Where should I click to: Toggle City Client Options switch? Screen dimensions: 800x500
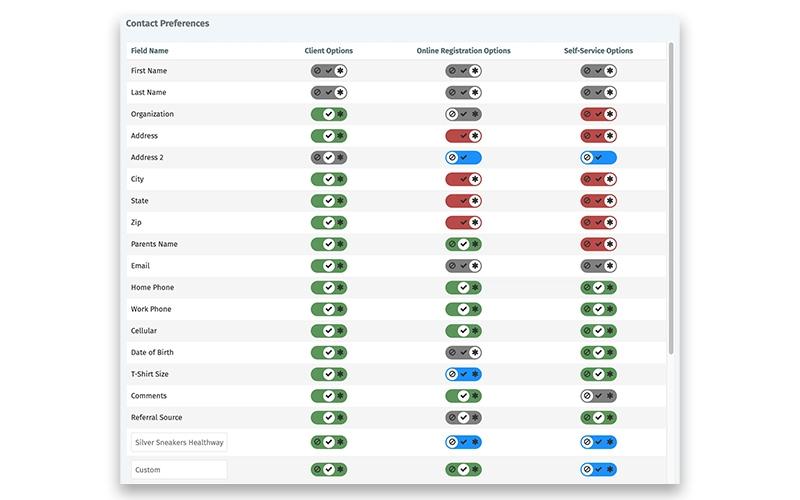pyautogui.click(x=329, y=179)
